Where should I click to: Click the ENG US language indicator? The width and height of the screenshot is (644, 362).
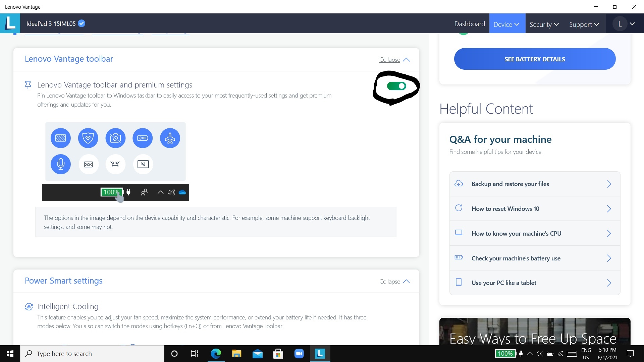586,354
